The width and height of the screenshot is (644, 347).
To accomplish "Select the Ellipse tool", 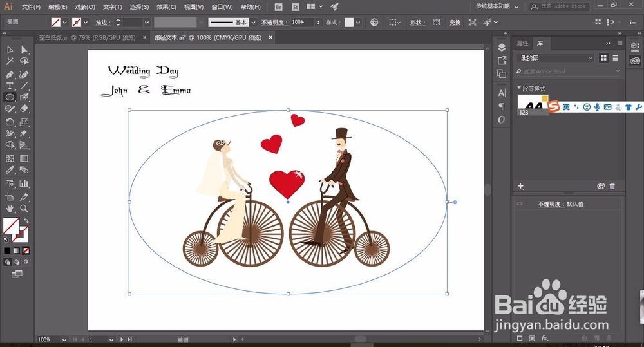I will tap(10, 97).
